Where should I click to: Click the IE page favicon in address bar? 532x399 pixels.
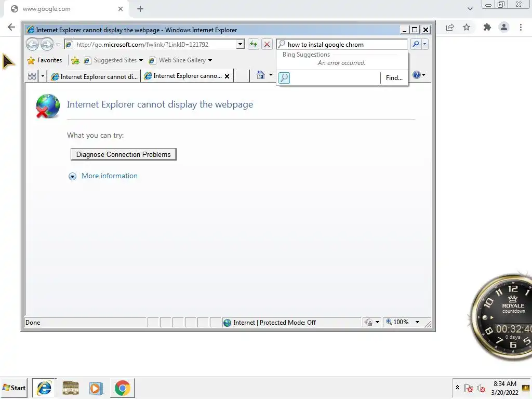click(69, 45)
